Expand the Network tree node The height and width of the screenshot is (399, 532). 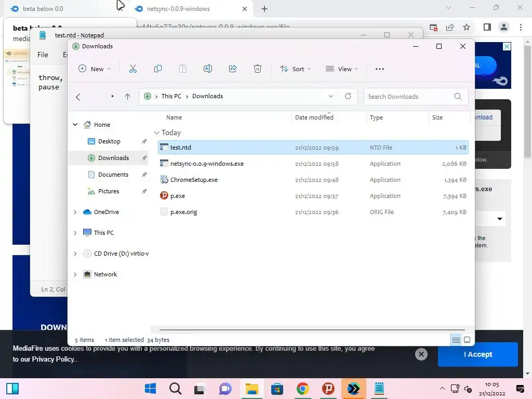click(x=75, y=274)
